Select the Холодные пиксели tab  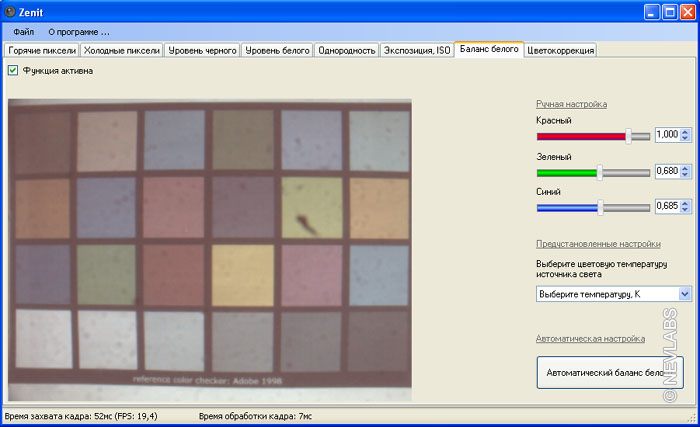(x=121, y=50)
